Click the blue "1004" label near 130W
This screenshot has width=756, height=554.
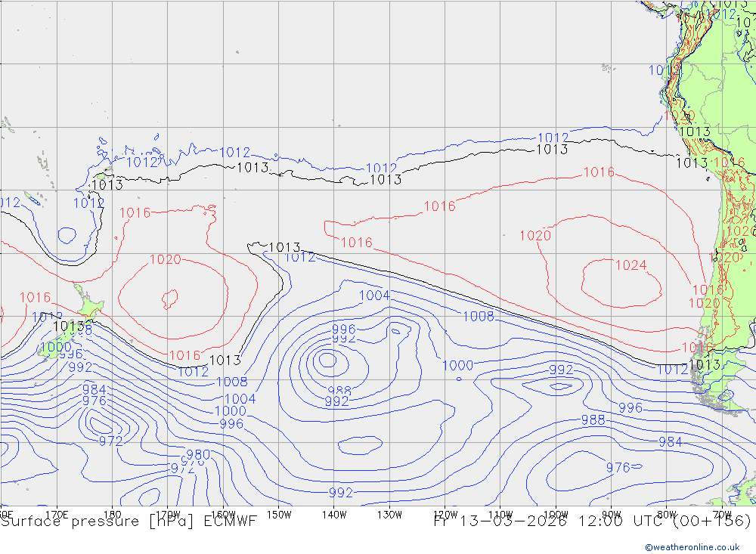pyautogui.click(x=375, y=296)
